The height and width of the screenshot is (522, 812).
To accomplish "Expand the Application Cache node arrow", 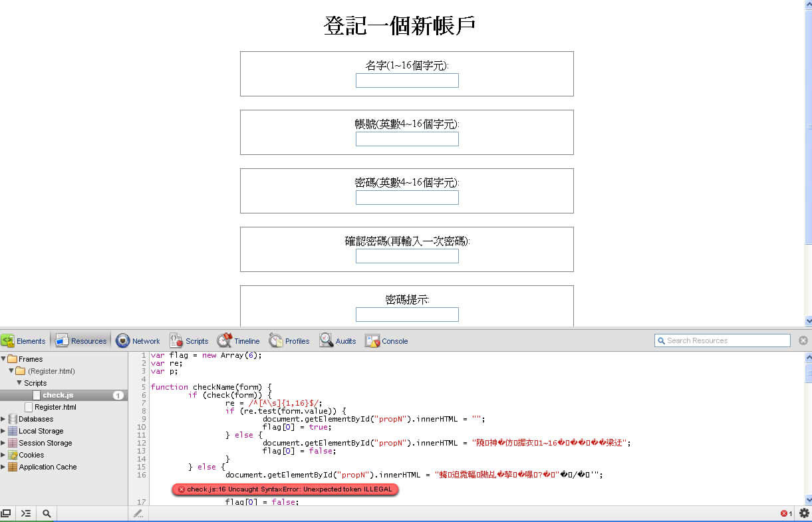I will coord(3,467).
